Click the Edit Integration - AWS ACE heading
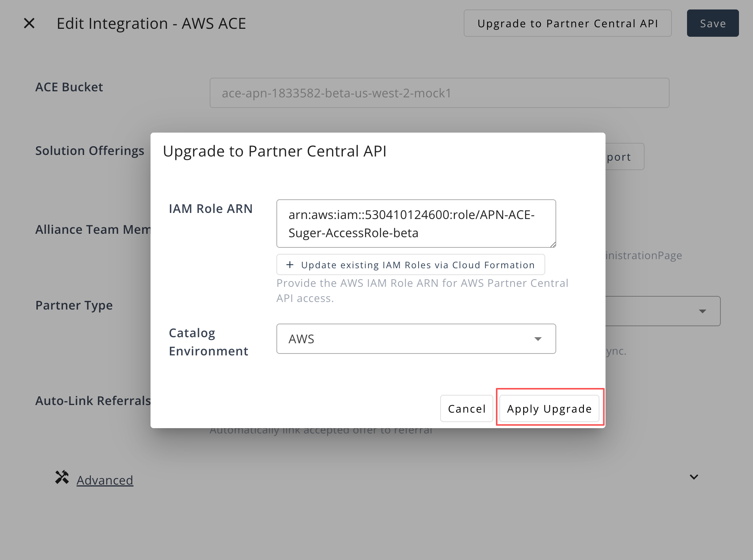 point(151,23)
